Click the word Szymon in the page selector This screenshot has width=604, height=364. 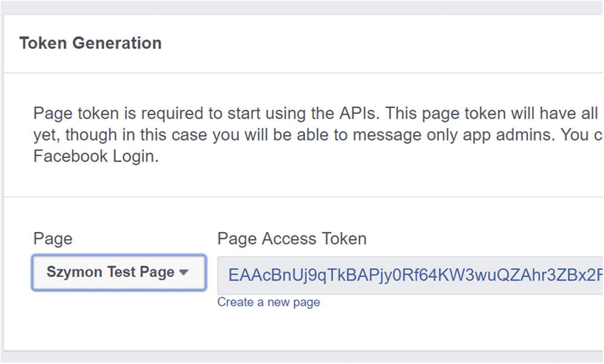(74, 272)
